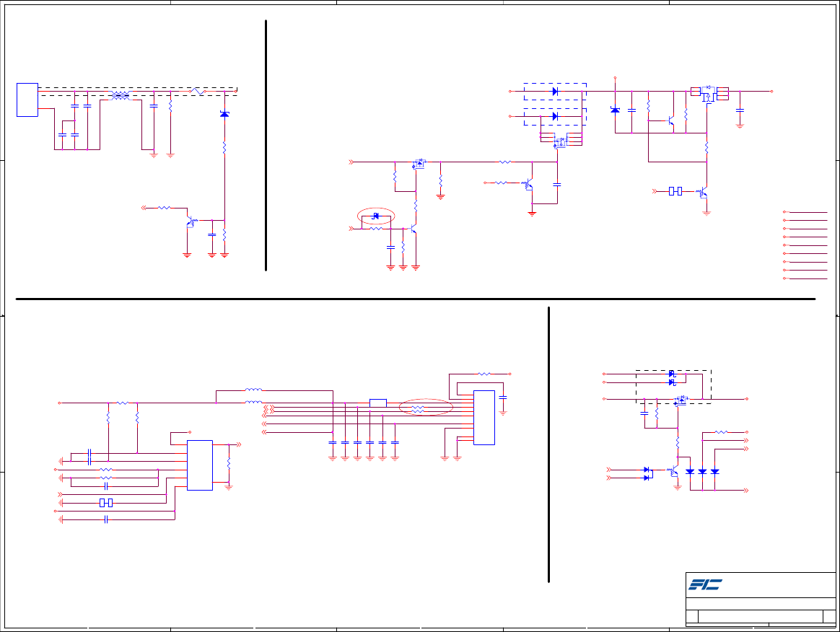Select the resistor pair inside the wide red ellipse

click(x=418, y=409)
